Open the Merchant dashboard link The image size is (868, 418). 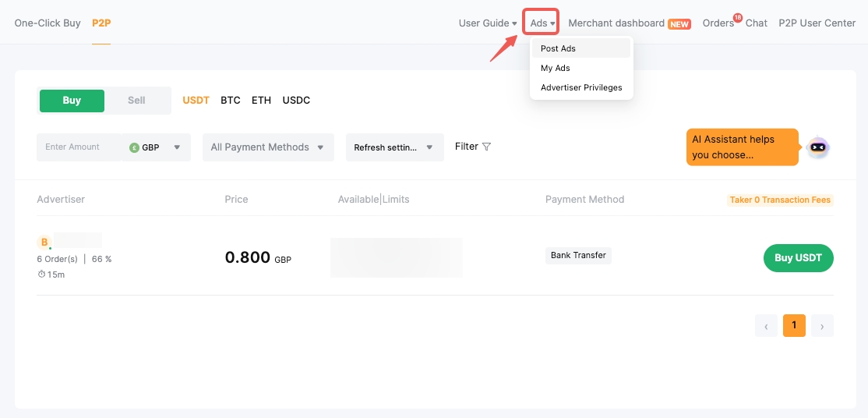(616, 23)
